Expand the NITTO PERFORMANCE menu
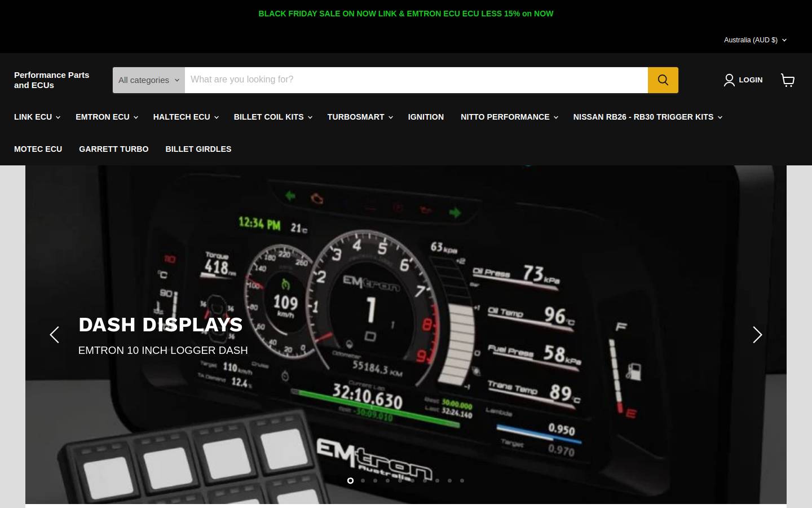812x508 pixels. tap(509, 117)
